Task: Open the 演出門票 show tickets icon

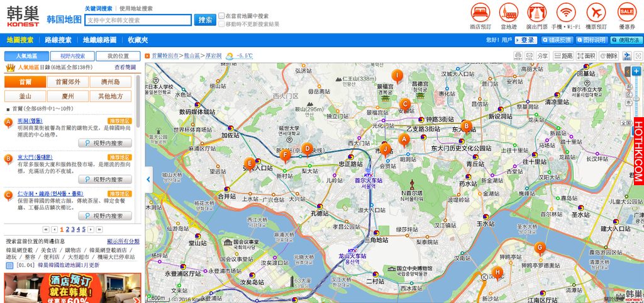Action: click(x=537, y=13)
